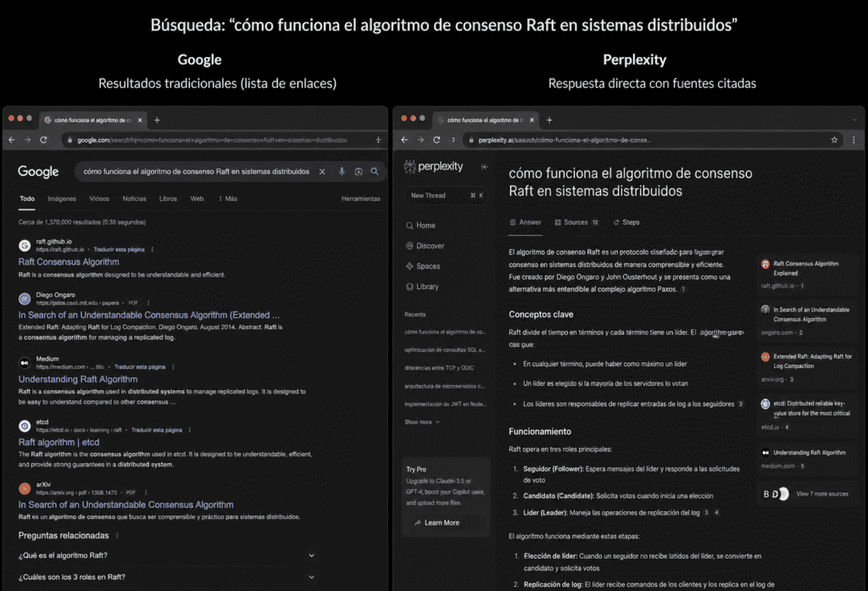Select Noticias tab on Google
868x591 pixels.
[x=135, y=199]
